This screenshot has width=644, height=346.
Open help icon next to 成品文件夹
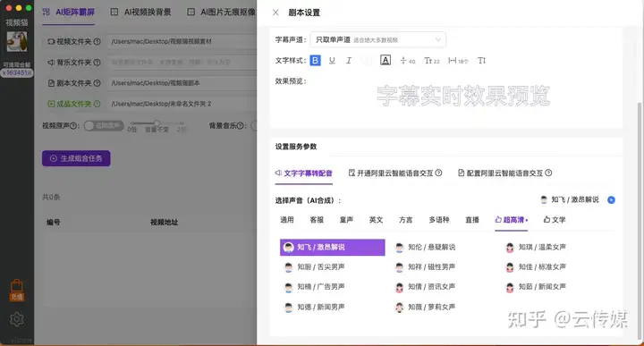click(x=97, y=104)
